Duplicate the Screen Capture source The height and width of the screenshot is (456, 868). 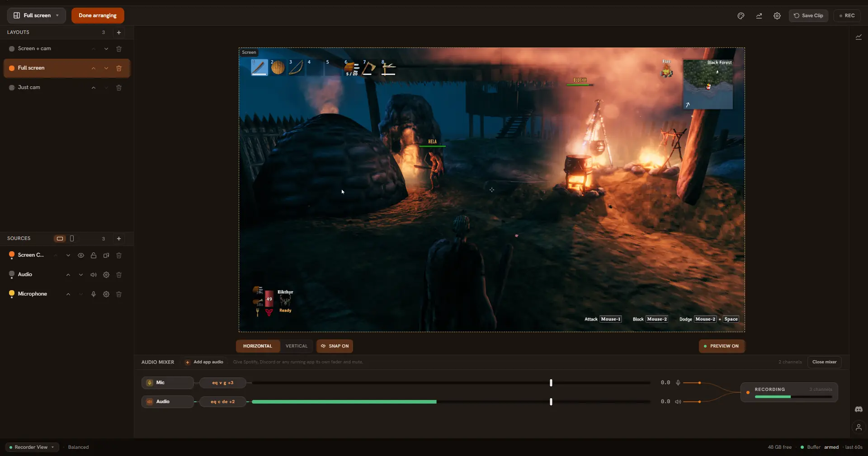pos(106,255)
